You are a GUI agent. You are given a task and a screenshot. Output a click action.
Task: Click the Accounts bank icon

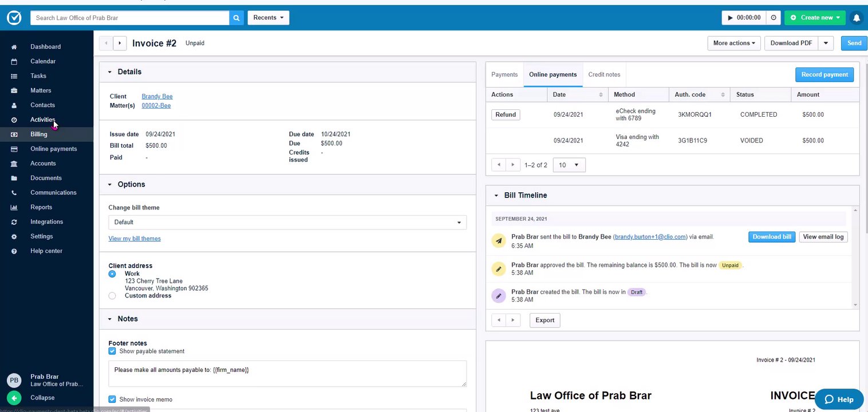tap(14, 164)
